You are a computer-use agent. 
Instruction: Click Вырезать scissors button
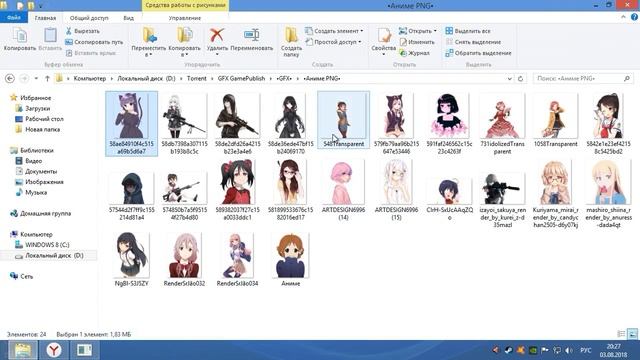(x=82, y=31)
